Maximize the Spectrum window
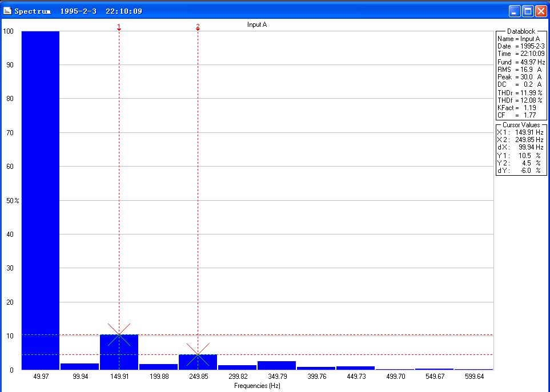 [x=528, y=11]
